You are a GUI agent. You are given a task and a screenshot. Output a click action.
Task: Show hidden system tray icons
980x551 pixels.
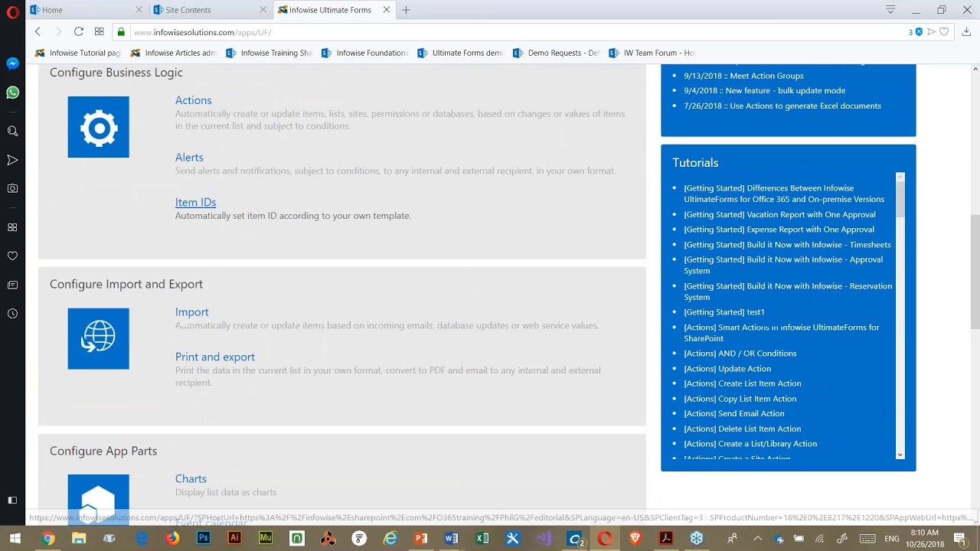(x=758, y=538)
